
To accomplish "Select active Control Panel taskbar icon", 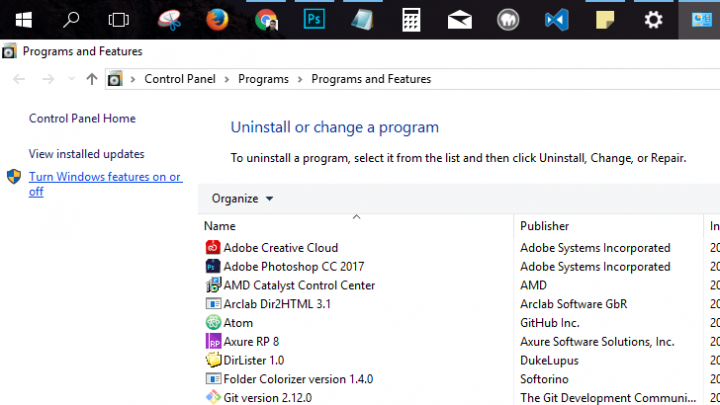I will [x=702, y=20].
